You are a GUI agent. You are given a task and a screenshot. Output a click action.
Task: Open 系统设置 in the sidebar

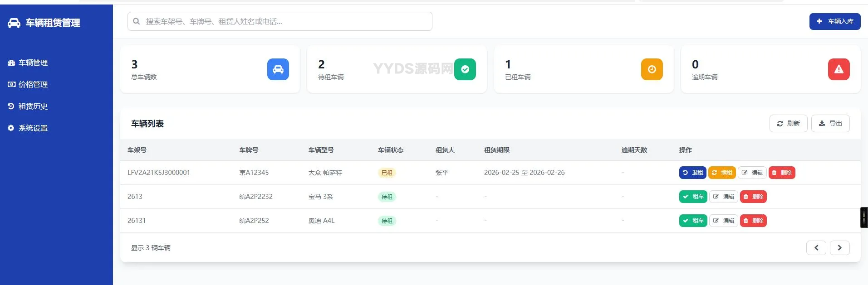pos(33,128)
